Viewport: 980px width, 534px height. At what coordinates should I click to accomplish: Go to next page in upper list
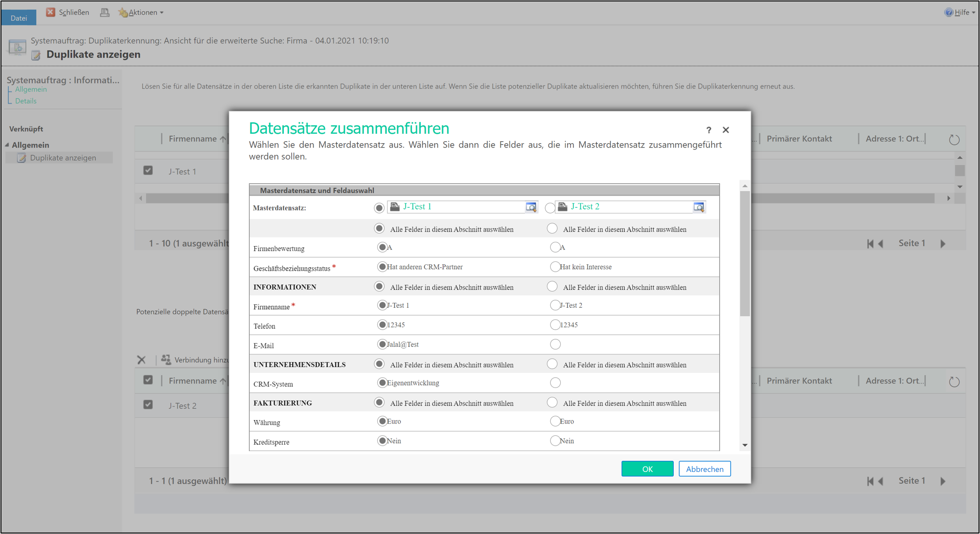point(943,244)
